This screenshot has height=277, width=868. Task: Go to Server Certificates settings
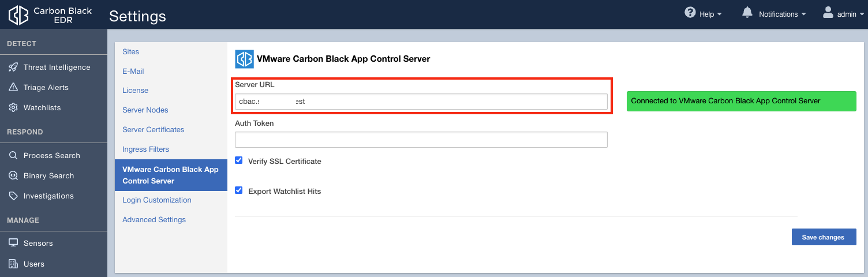(154, 130)
